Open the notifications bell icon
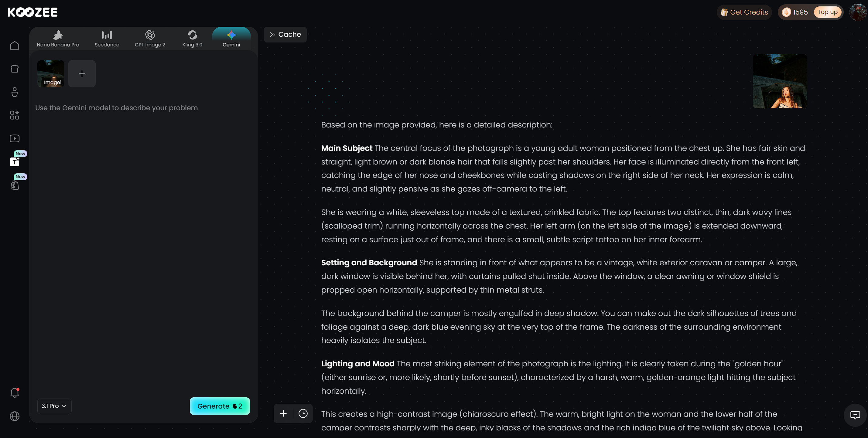 coord(15,392)
